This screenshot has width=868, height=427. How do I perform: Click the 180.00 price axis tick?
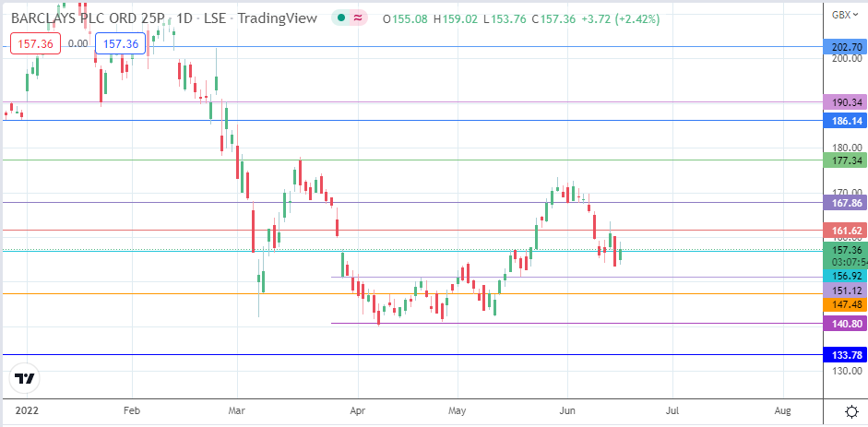pos(847,148)
